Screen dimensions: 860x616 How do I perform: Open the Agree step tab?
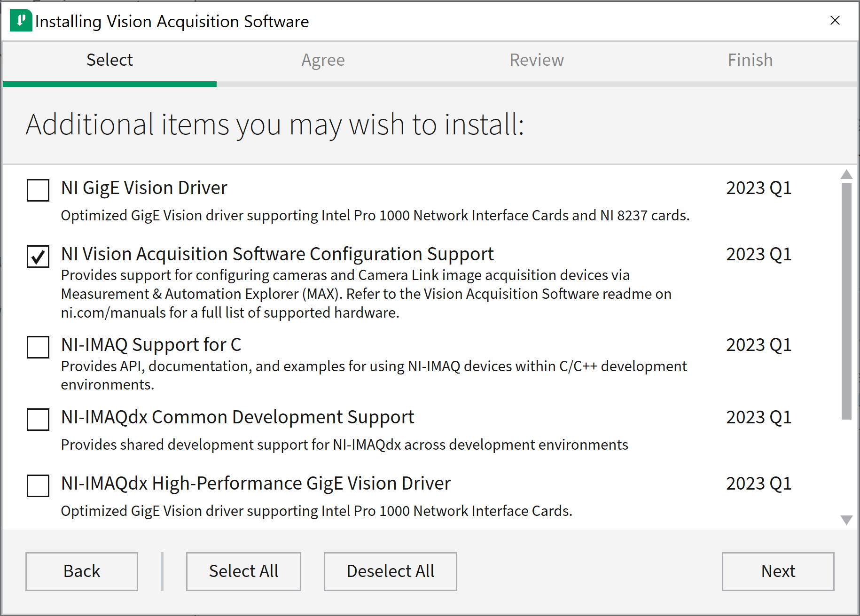click(323, 60)
